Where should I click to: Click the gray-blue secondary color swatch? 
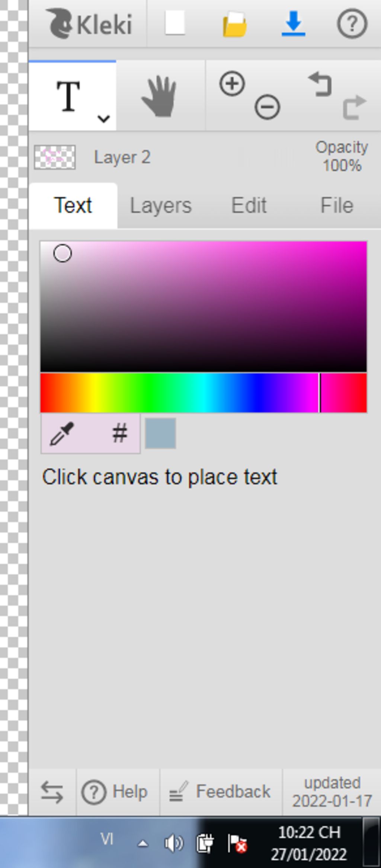160,433
